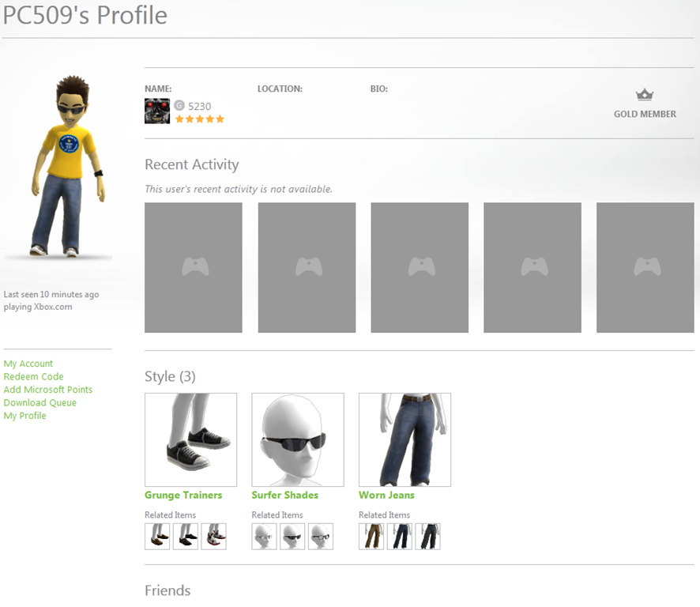The width and height of the screenshot is (700, 607).
Task: Select the first Recent Activity game placeholder
Action: [x=194, y=267]
